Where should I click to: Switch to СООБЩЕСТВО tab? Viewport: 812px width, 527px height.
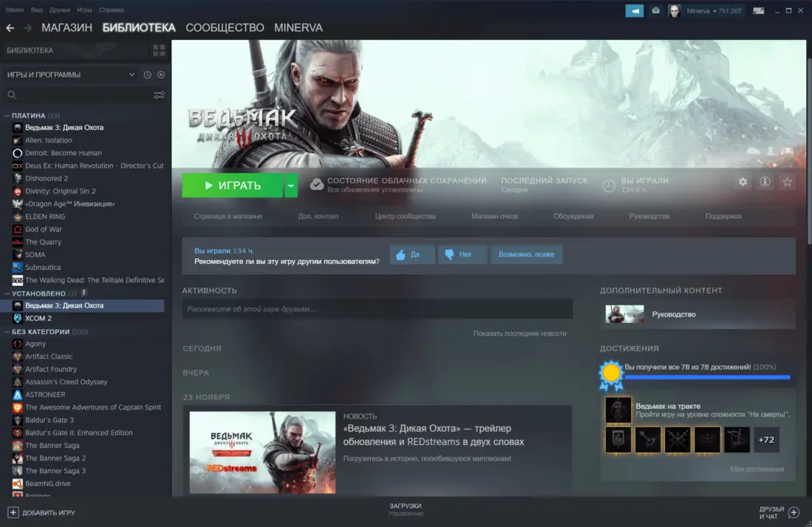point(225,28)
